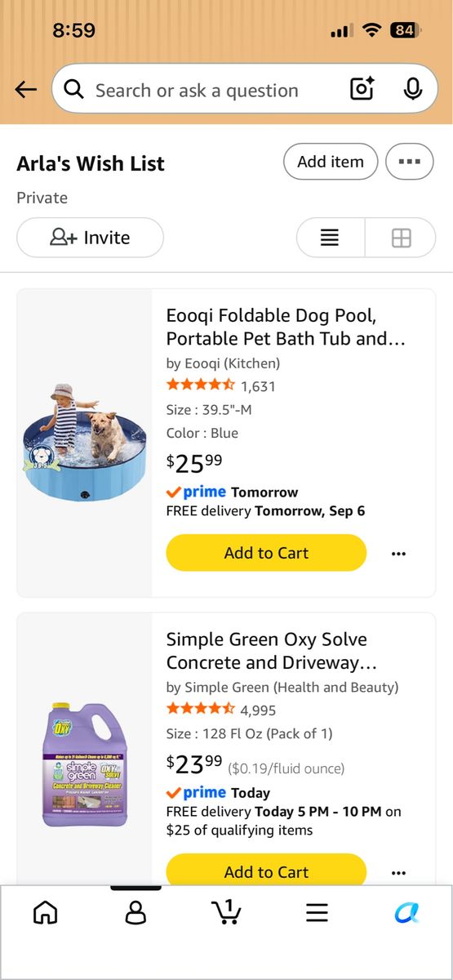This screenshot has height=980, width=453.
Task: Switch to list view layout
Action: coord(330,238)
